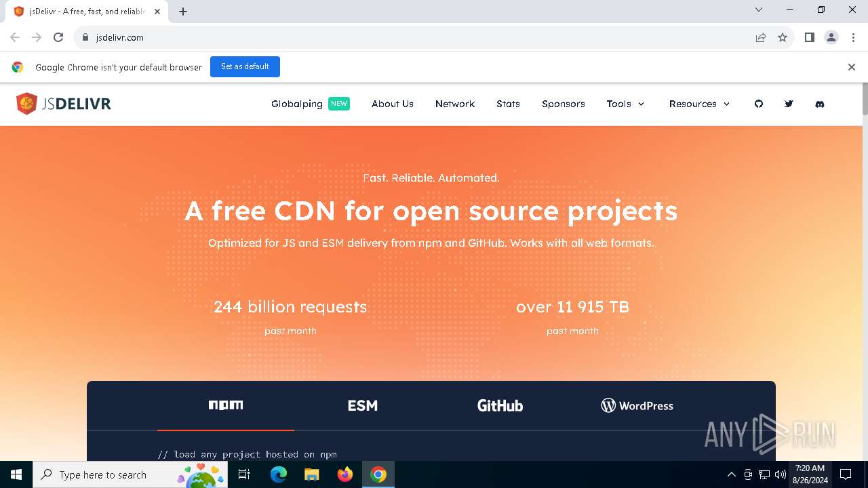Open File Explorer from taskbar

point(312,474)
